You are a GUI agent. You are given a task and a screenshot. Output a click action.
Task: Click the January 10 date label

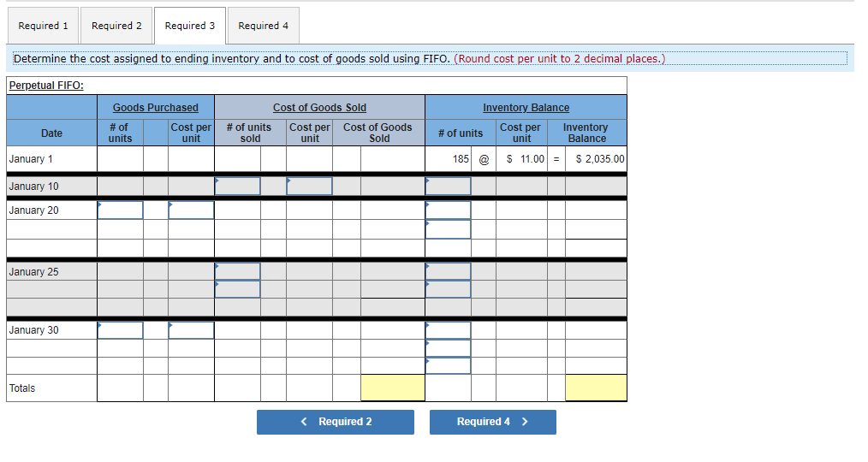point(33,187)
